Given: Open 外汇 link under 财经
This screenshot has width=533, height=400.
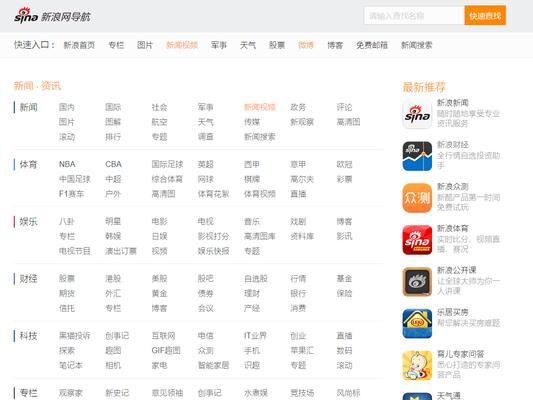Looking at the screenshot, I should pyautogui.click(x=113, y=293).
